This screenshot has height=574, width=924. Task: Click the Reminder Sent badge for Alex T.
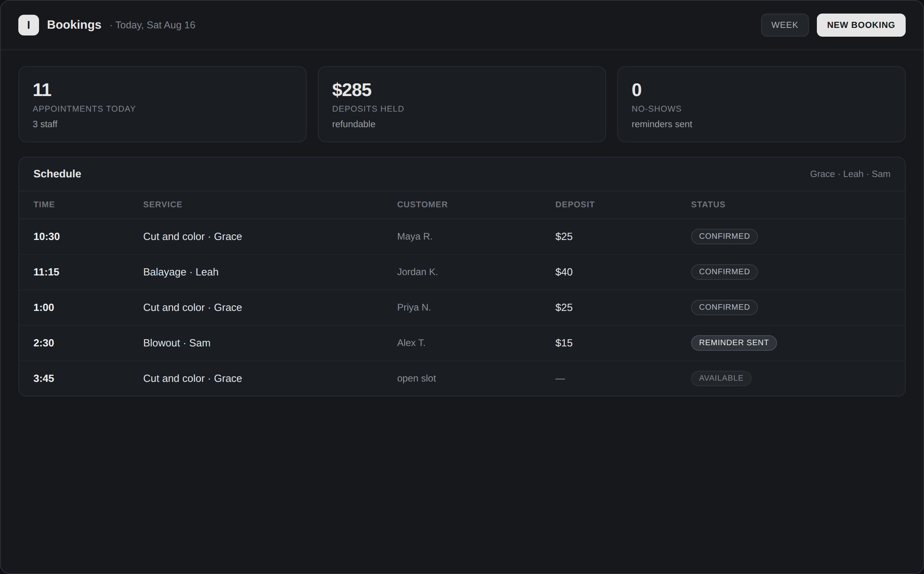(734, 343)
